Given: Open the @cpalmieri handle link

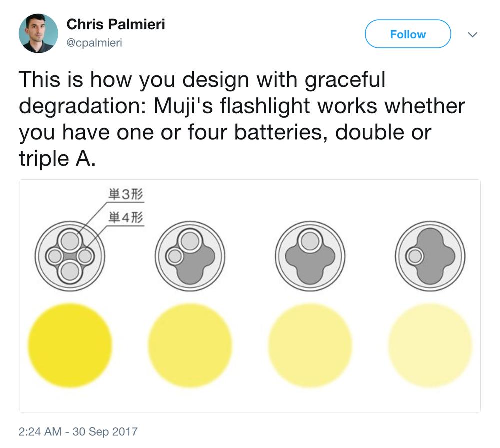Looking at the screenshot, I should 94,42.
